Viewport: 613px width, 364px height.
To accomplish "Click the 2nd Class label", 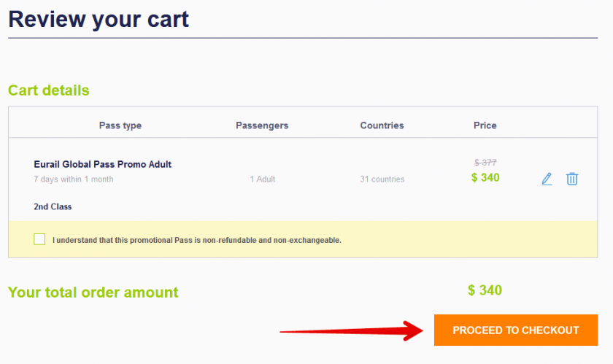I will pyautogui.click(x=53, y=206).
